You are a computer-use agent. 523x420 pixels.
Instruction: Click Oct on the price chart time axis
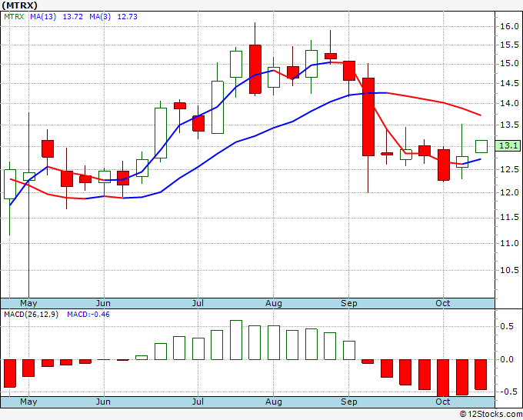tap(443, 303)
